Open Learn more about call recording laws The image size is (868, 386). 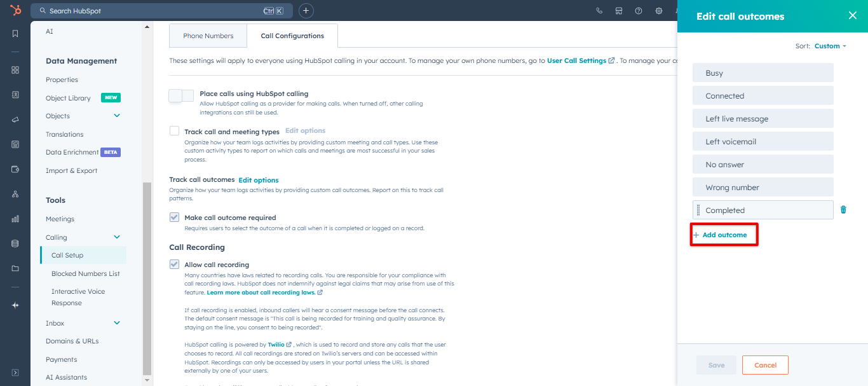coord(261,293)
